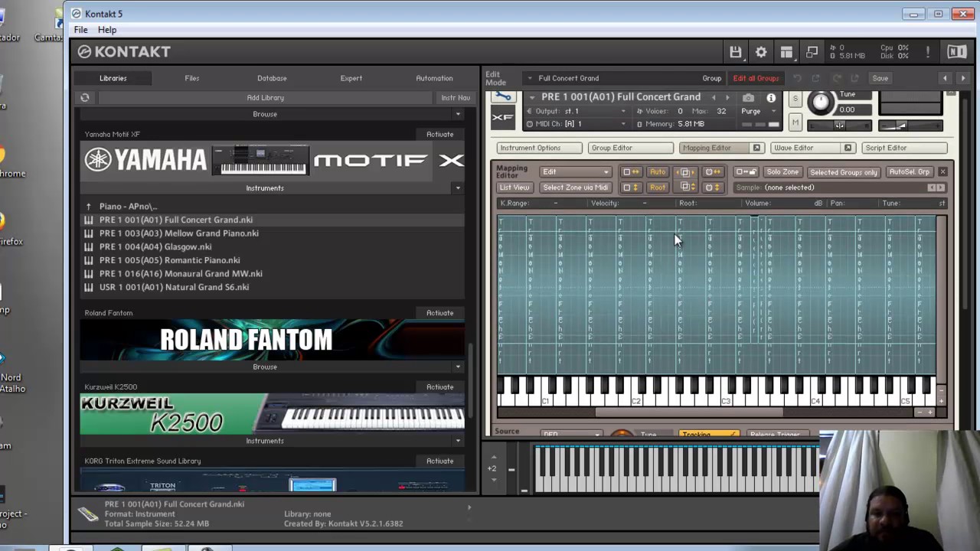The width and height of the screenshot is (980, 551).
Task: Click the exclamation panic icon
Action: [927, 52]
